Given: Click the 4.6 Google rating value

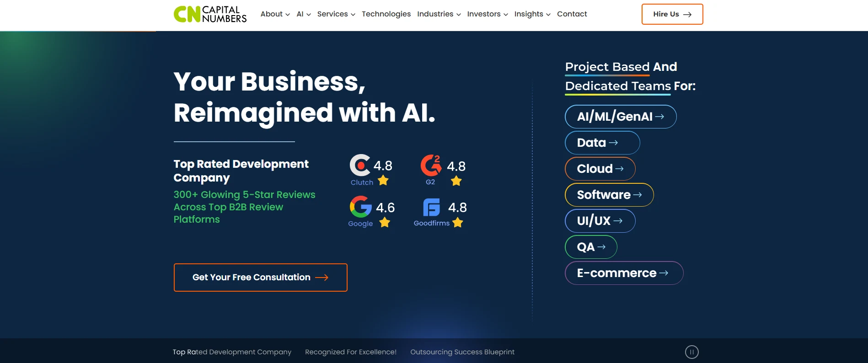Looking at the screenshot, I should pyautogui.click(x=385, y=208).
